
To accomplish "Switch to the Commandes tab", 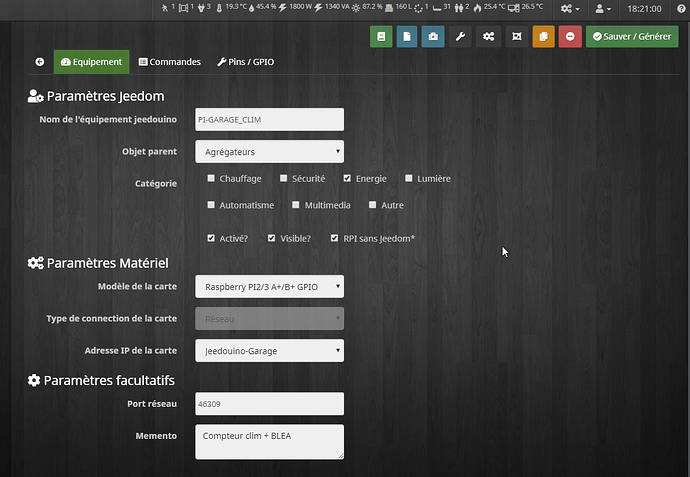I will pyautogui.click(x=170, y=62).
